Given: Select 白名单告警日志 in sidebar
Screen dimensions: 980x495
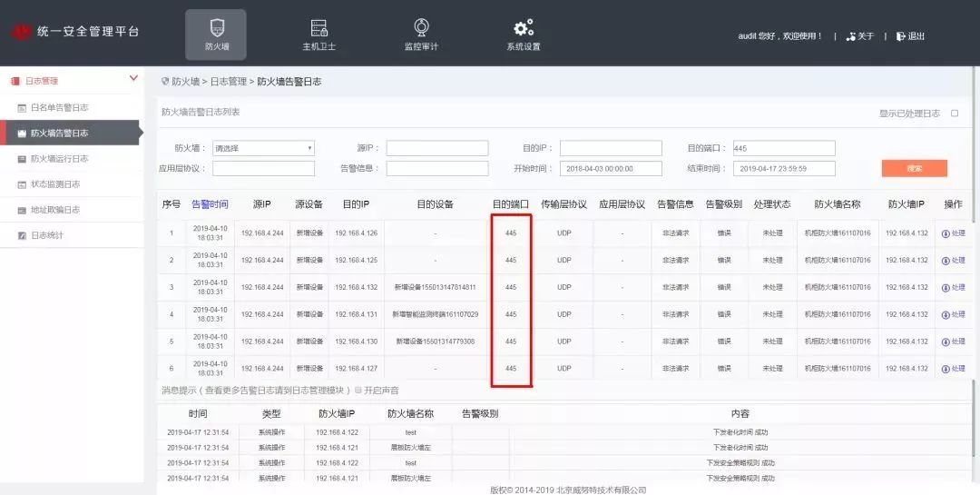Looking at the screenshot, I should tap(59, 108).
